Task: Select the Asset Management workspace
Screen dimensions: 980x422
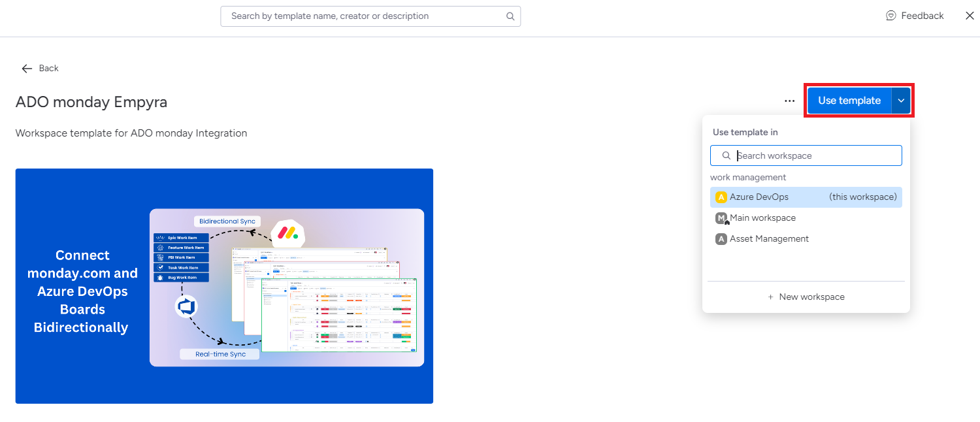Action: 806,239
